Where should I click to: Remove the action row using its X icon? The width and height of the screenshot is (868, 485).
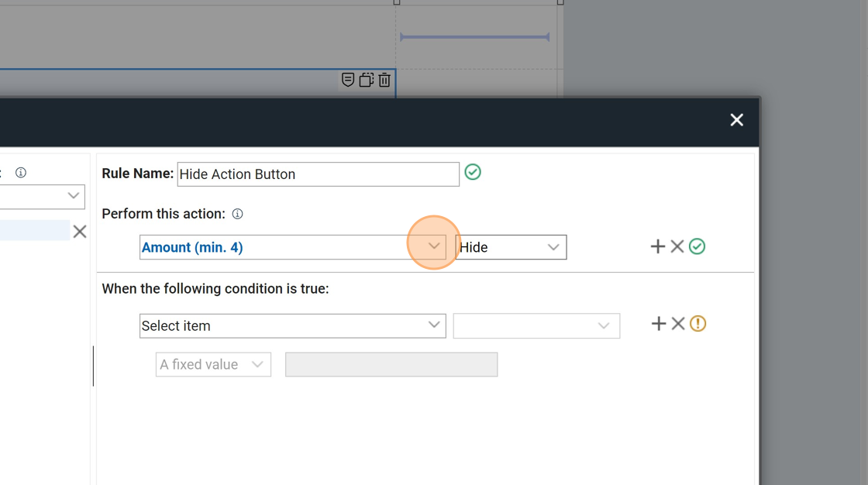[677, 246]
